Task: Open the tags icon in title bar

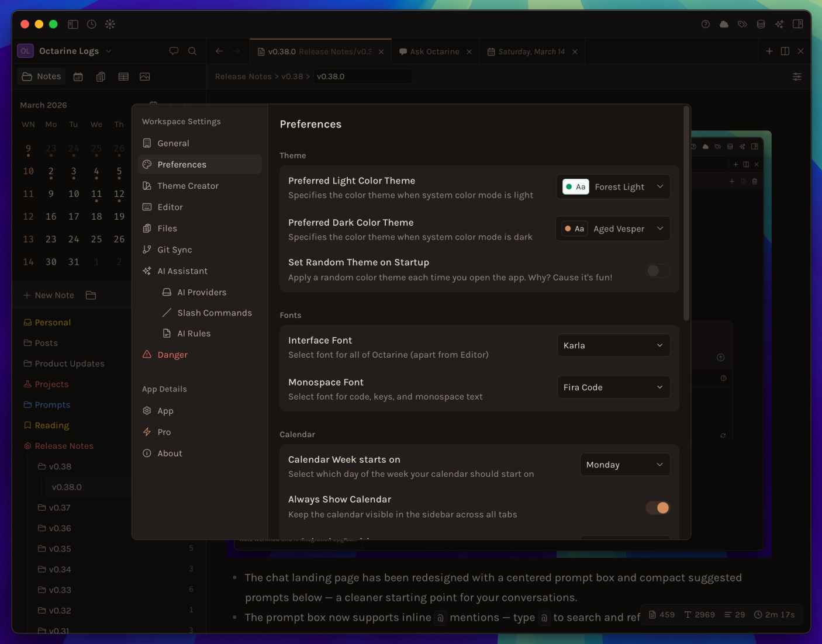Action: coord(742,24)
